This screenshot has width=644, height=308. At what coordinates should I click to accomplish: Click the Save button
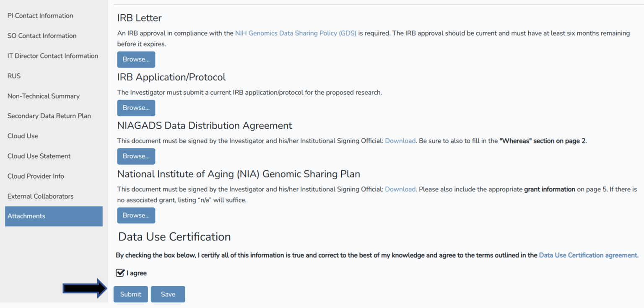pos(168,294)
